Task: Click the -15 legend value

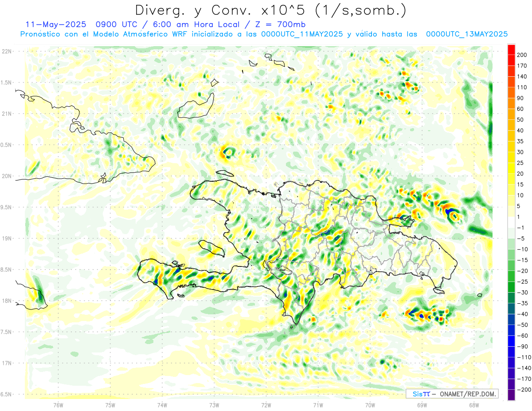Action: (522, 260)
